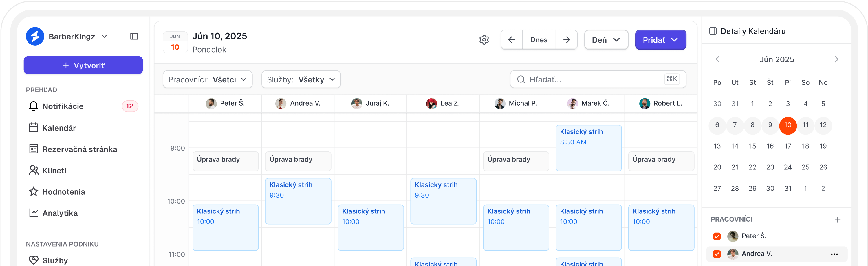Viewport: 868px width, 266px height.
Task: Jump to today with Dnes button
Action: pyautogui.click(x=539, y=40)
